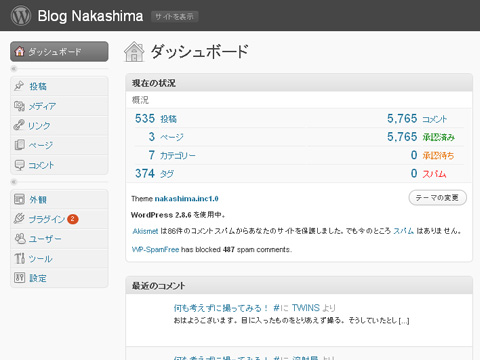Open the スパム link in Akismet sentence
Screen dimensions: 480x360
pyautogui.click(x=403, y=231)
